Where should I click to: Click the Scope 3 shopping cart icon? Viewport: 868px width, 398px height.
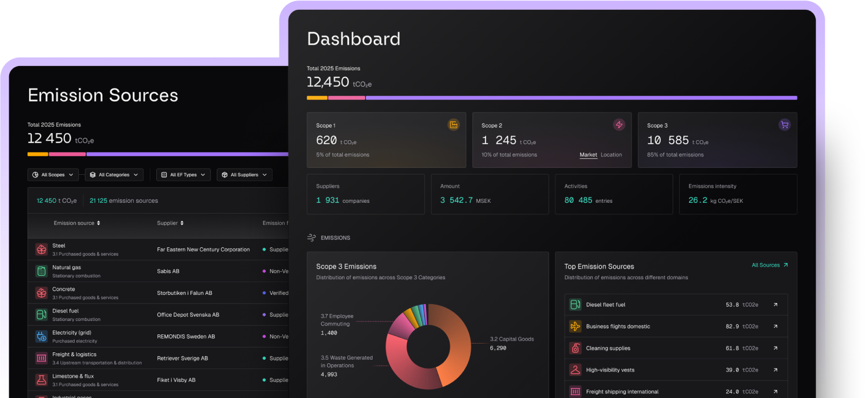785,125
